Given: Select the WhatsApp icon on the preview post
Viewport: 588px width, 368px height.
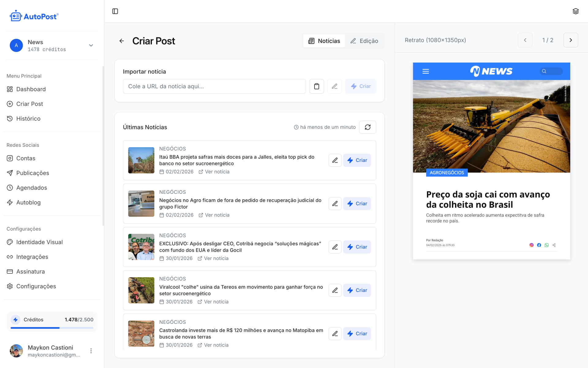Looking at the screenshot, I should 547,245.
